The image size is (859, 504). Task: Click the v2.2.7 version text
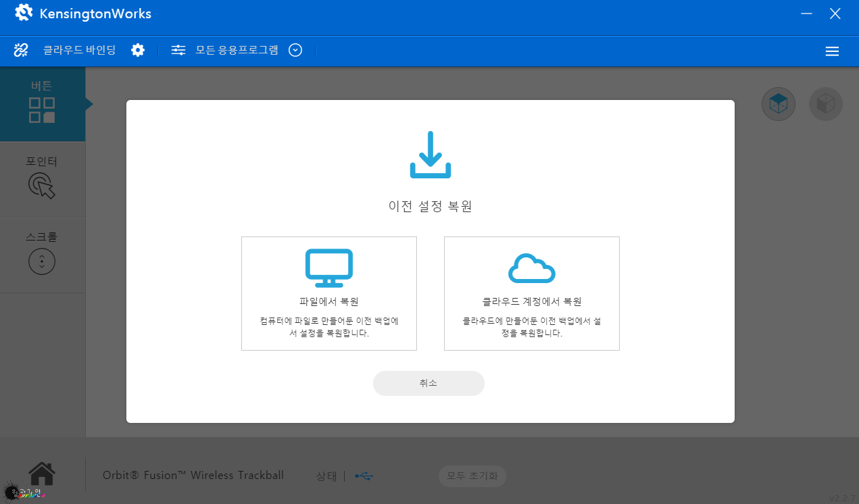coord(843,498)
